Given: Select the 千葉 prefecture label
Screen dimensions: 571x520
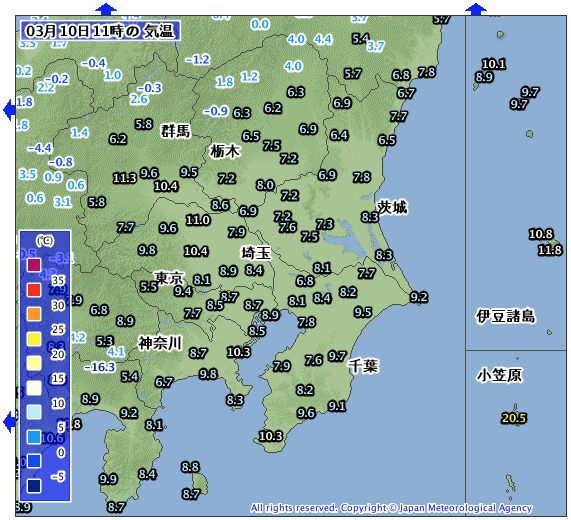Looking at the screenshot, I should tap(363, 366).
